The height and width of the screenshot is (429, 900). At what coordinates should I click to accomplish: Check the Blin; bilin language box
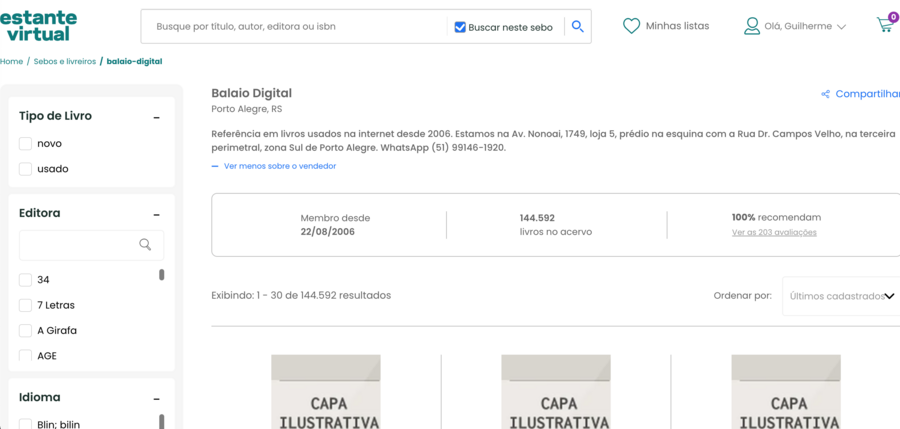click(25, 424)
